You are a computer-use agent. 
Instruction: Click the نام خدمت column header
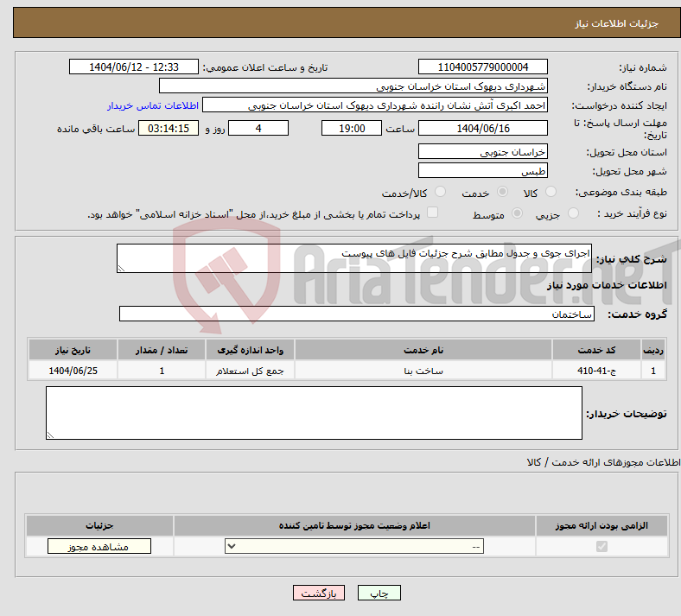pyautogui.click(x=423, y=350)
